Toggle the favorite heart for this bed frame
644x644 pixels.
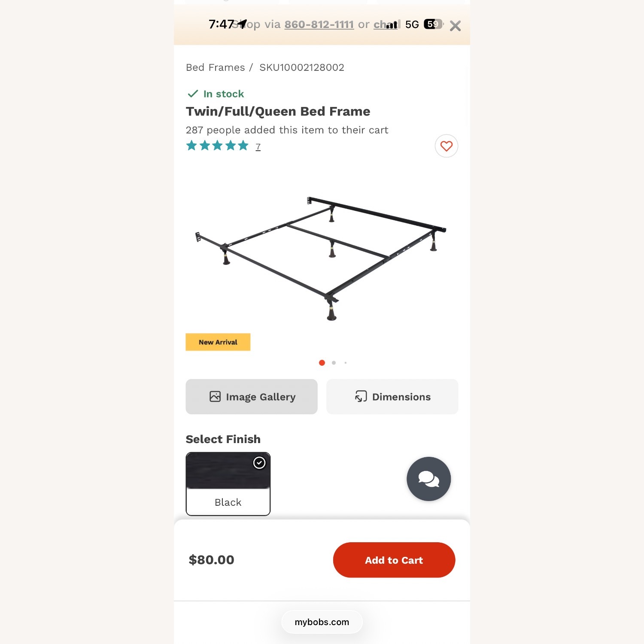446,146
